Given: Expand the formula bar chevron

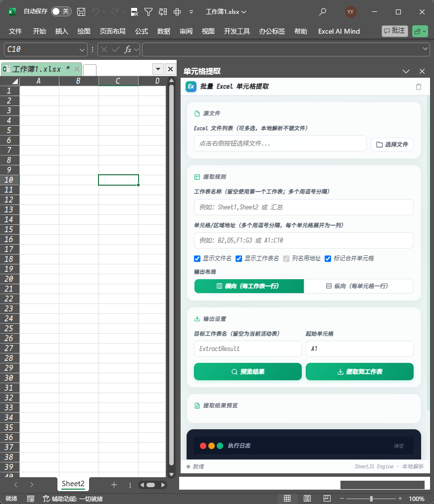Looking at the screenshot, I should point(425,49).
